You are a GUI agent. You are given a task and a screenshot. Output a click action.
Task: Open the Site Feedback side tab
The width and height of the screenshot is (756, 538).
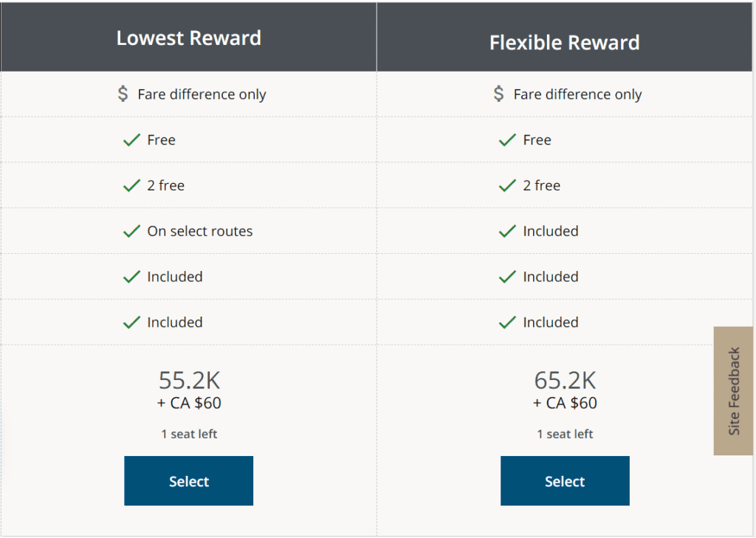733,390
